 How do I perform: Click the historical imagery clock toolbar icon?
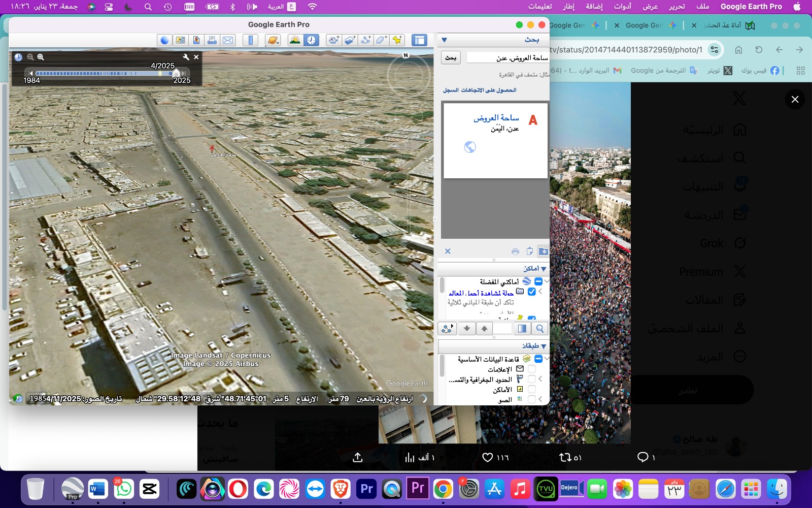(x=311, y=40)
